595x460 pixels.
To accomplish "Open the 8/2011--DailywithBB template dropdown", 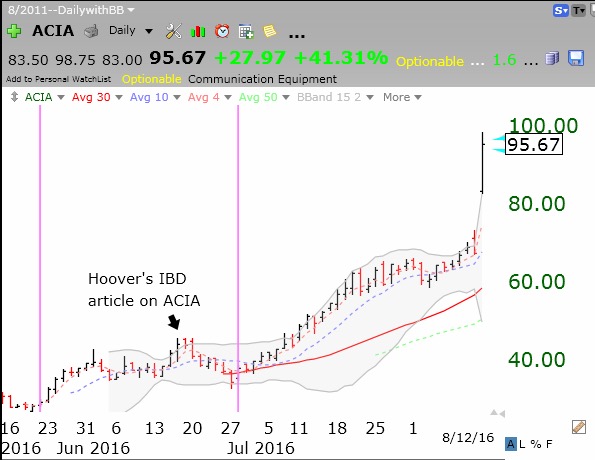I will (71, 10).
